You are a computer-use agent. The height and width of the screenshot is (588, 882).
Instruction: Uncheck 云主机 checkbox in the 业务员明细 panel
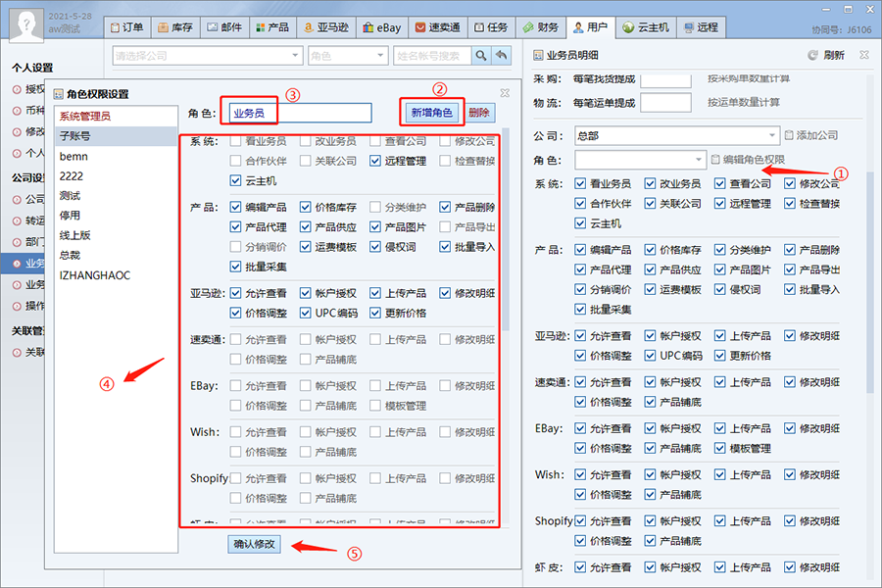580,223
